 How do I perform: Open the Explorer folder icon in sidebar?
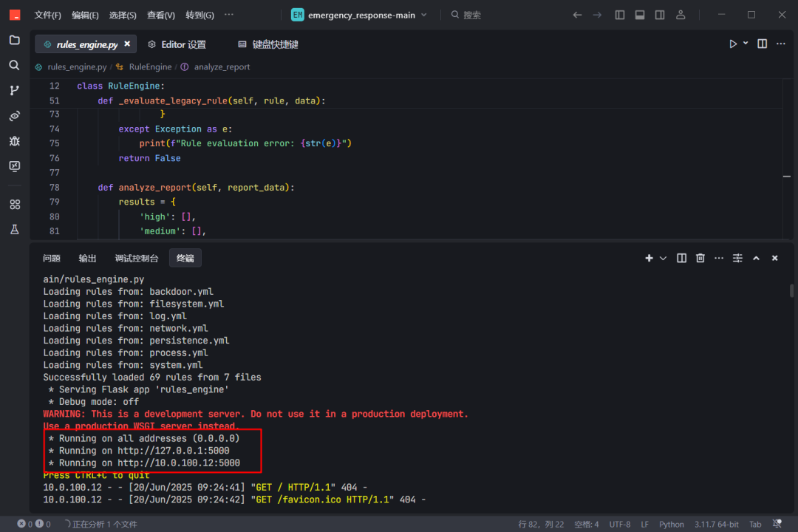pos(15,40)
